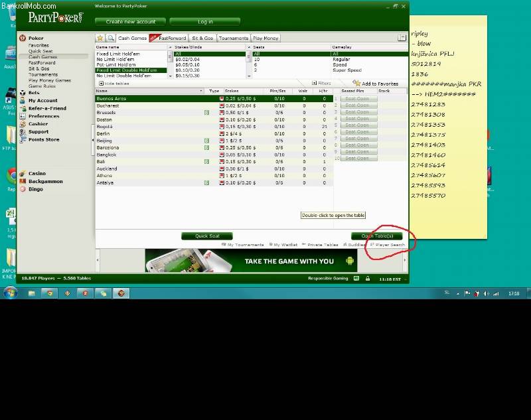The image size is (531, 420).
Task: Click the Seat Open button for seat 1
Action: point(359,99)
